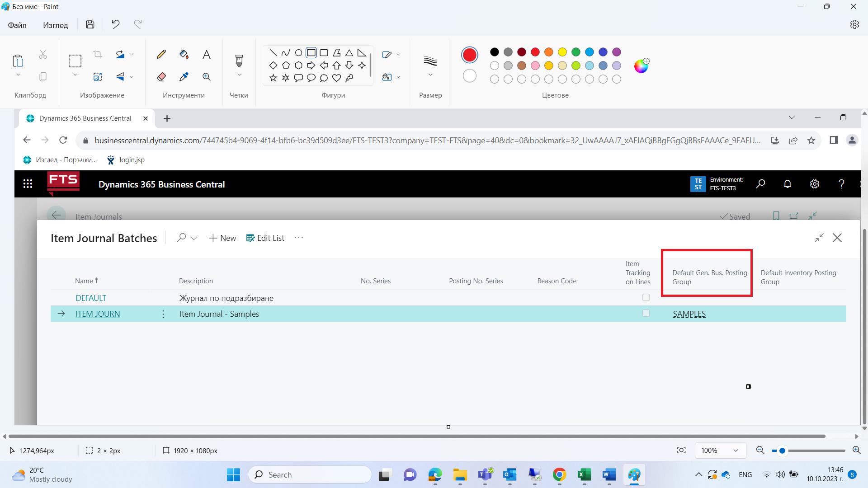Open the Item Journals menu item
868x488 pixels.
99,216
